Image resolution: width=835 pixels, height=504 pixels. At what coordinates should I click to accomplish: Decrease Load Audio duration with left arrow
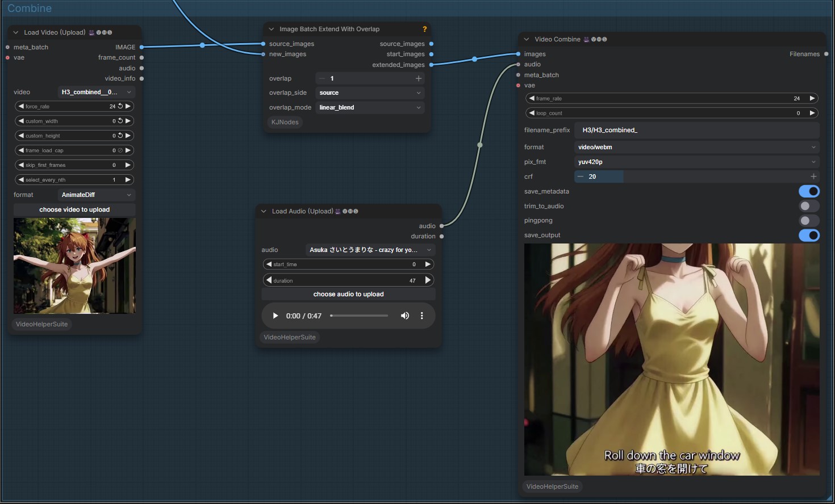[269, 280]
